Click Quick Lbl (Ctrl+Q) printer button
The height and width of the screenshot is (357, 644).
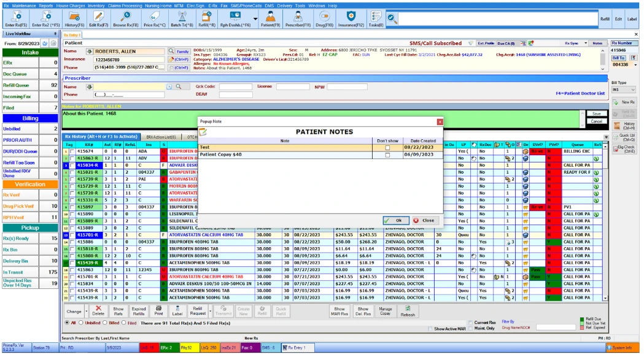pos(624,137)
